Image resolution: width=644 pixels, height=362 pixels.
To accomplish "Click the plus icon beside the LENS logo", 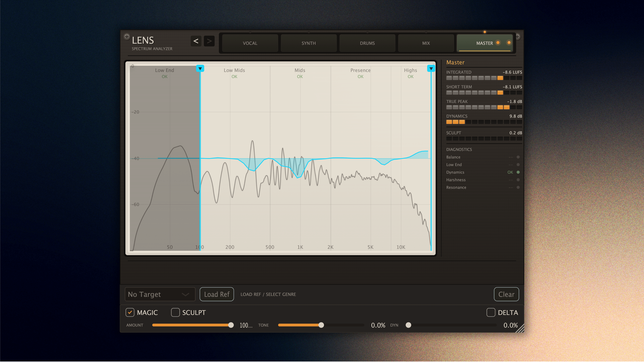I will point(127,36).
